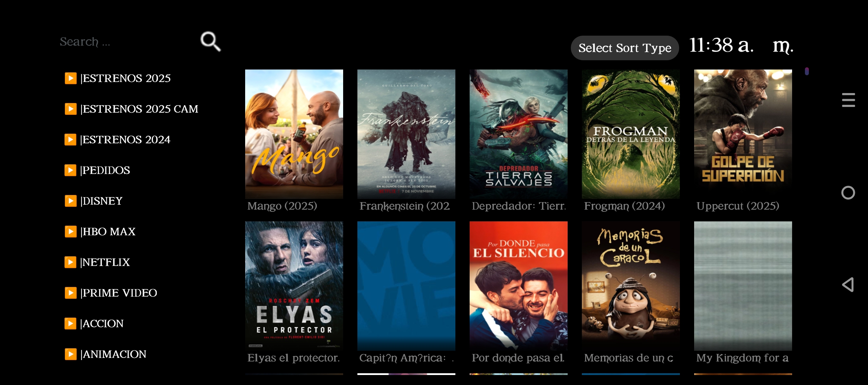Image resolution: width=868 pixels, height=385 pixels.
Task: Click play icon beside ANIMACION
Action: click(71, 354)
